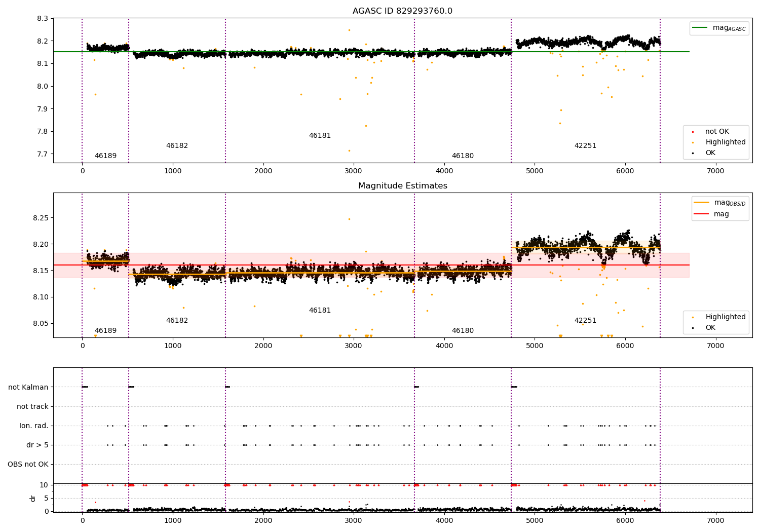Click OBSID label 46181 in middle plot
The image size is (760, 532).
pos(320,311)
